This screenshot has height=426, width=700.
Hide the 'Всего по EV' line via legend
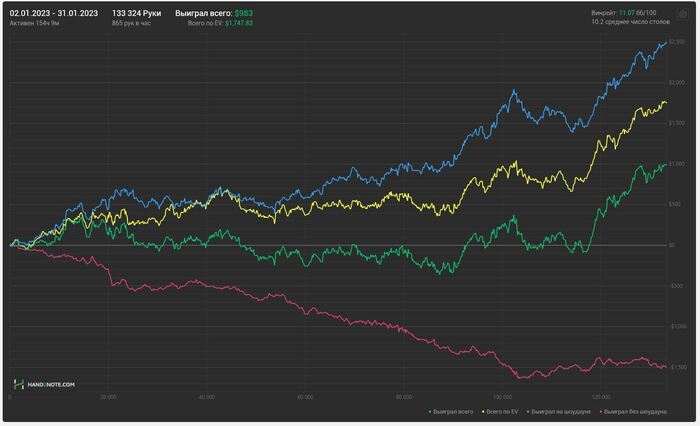[x=503, y=410]
